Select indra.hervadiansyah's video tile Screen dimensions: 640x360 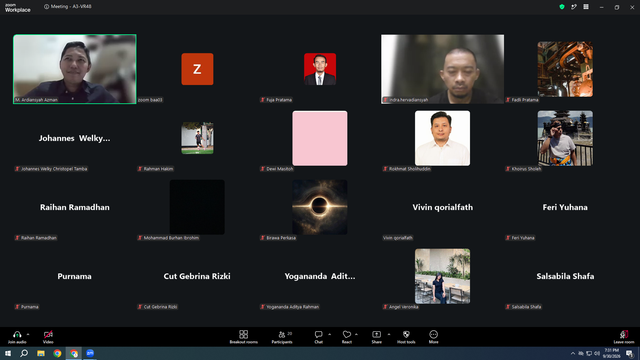click(442, 69)
